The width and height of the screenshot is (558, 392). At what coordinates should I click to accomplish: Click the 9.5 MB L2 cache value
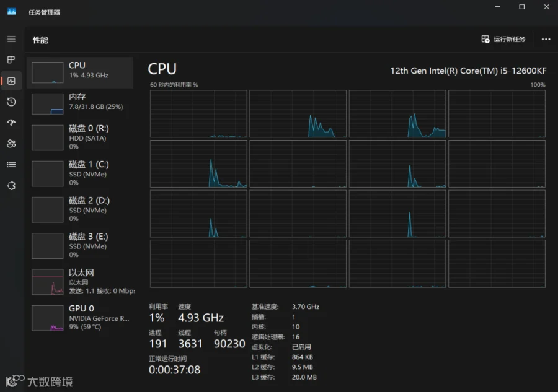pos(302,367)
